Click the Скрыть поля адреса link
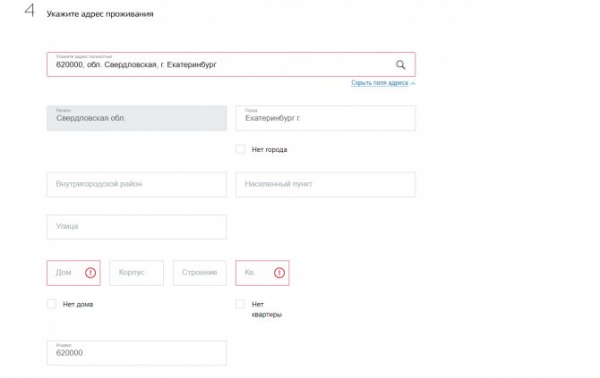 (380, 83)
